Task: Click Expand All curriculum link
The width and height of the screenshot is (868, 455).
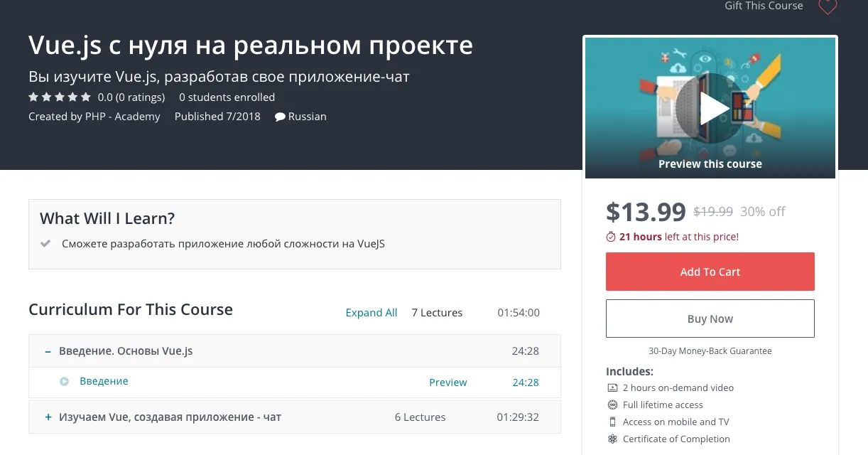Action: 371,313
